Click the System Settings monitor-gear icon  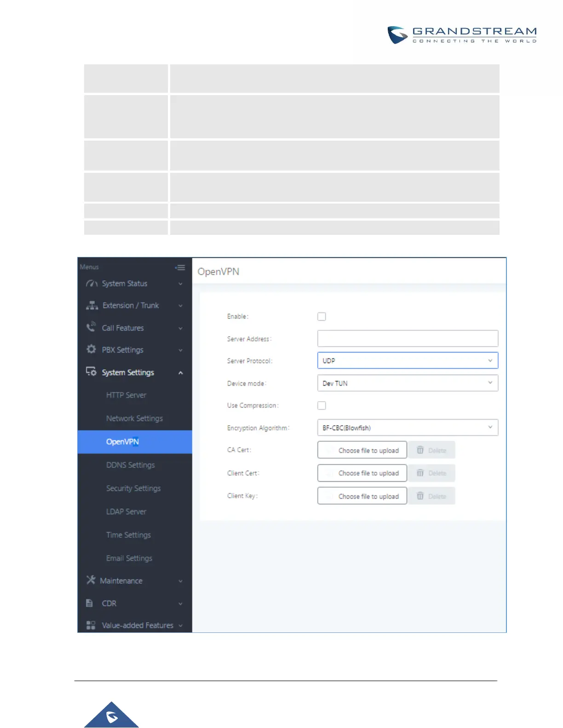pos(91,371)
